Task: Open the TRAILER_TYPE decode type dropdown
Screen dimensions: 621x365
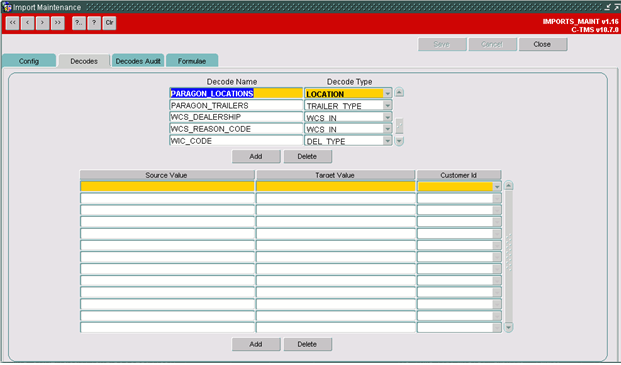Action: point(388,105)
